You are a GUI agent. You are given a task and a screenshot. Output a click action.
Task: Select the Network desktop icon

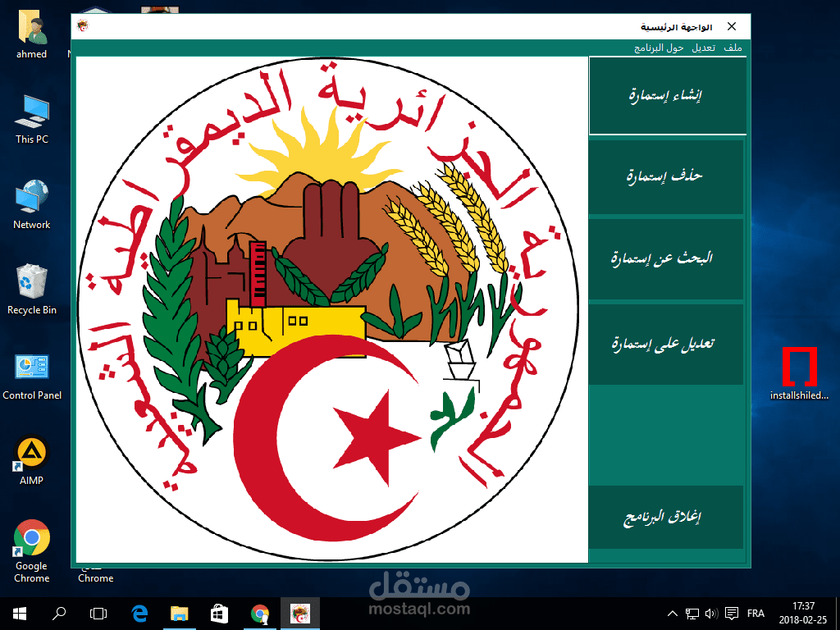[32, 204]
